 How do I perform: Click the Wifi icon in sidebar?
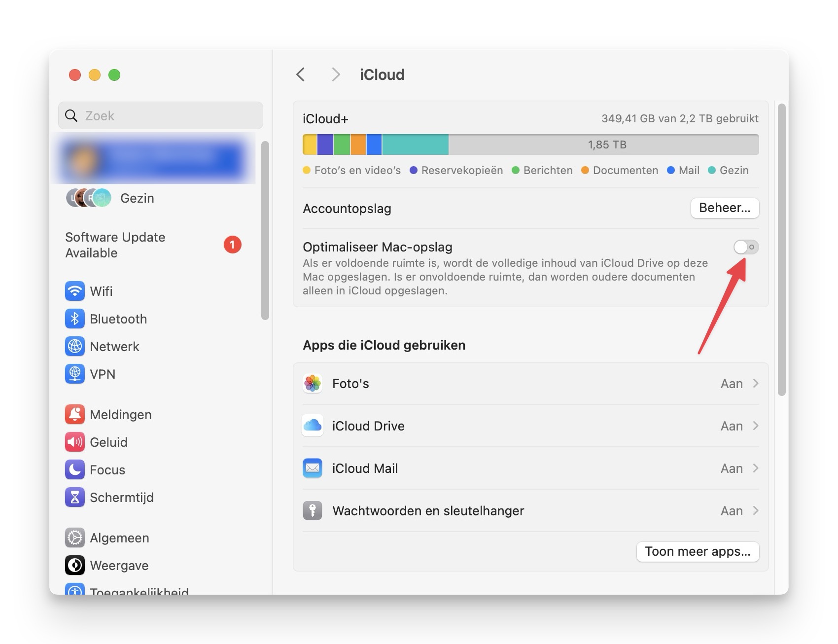click(x=75, y=291)
